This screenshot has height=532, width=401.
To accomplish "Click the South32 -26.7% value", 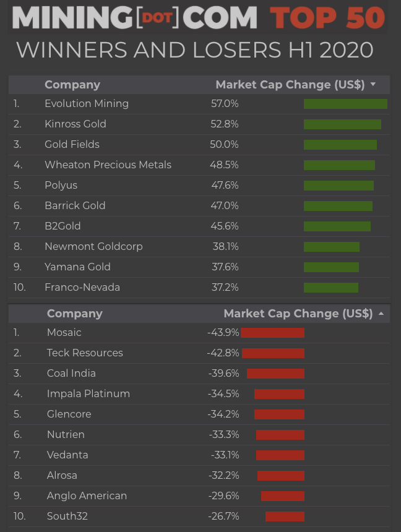I will (224, 516).
